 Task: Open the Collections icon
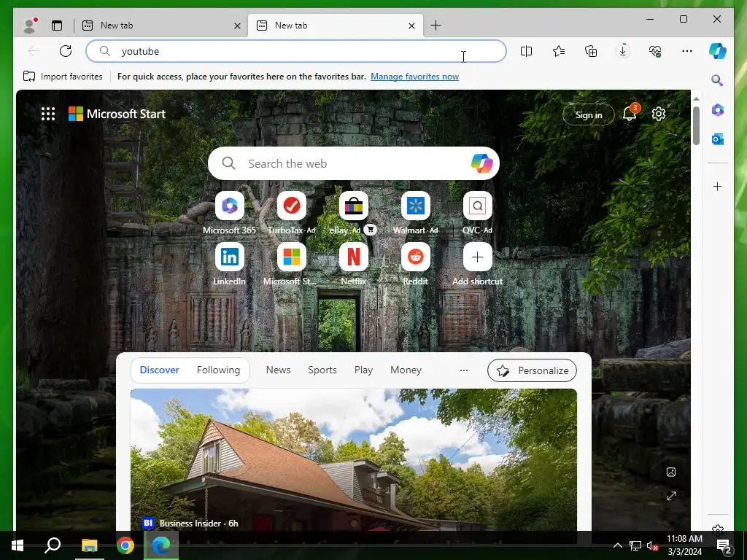pos(591,51)
